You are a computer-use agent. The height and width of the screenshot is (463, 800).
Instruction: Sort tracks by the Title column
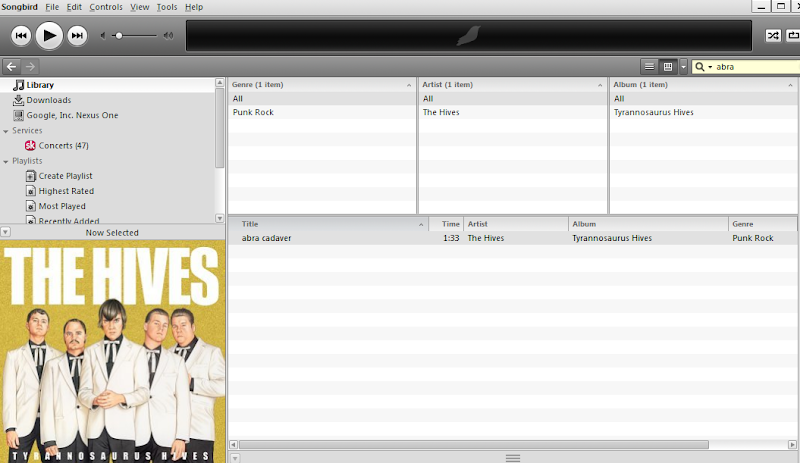(x=328, y=224)
